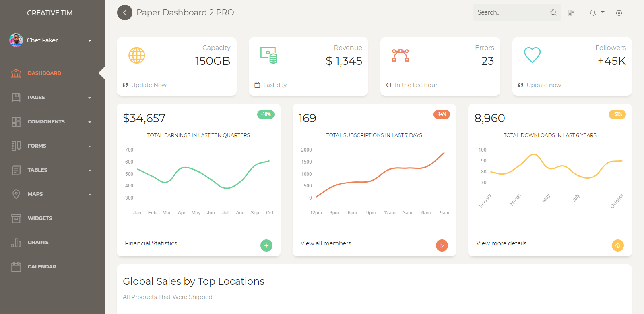
Task: Click the 169 subscriptions value
Action: click(307, 118)
